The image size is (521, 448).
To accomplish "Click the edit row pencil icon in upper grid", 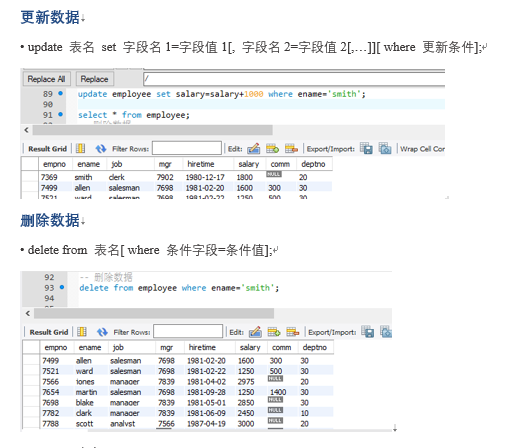I will [x=254, y=149].
